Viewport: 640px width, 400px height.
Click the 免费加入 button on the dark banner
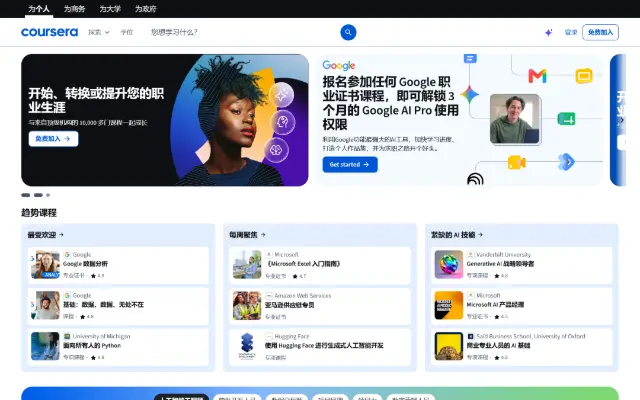[53, 139]
